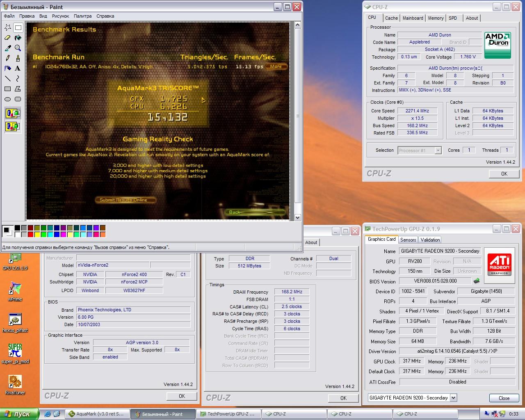This screenshot has height=420, width=525.
Task: Open the GPU-Z.0.1.9 desktop icon
Action: point(15,261)
